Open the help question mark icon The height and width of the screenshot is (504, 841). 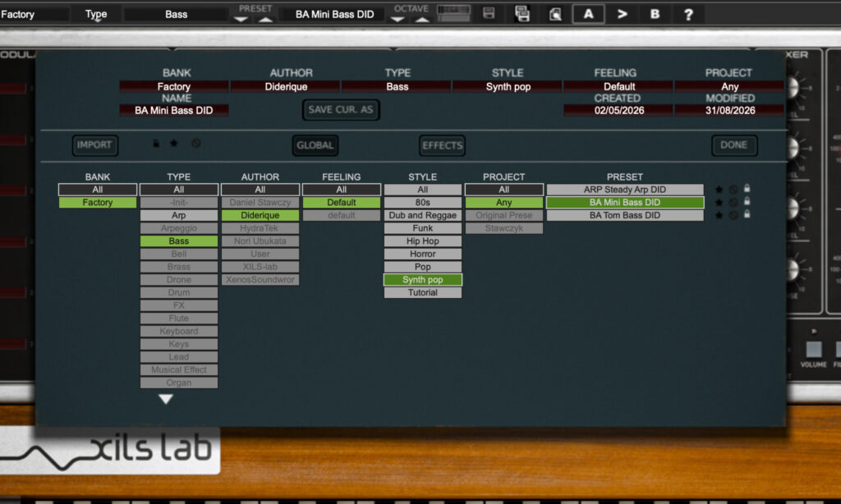[x=688, y=14]
